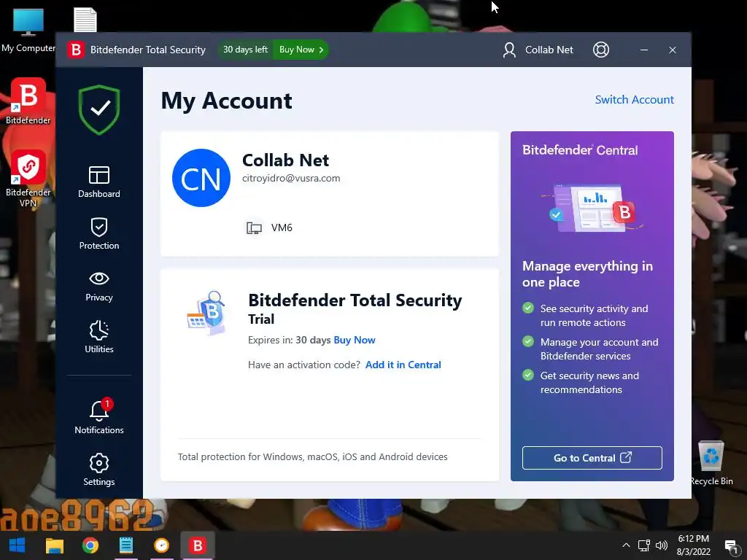Open the Protection shield section

click(99, 234)
